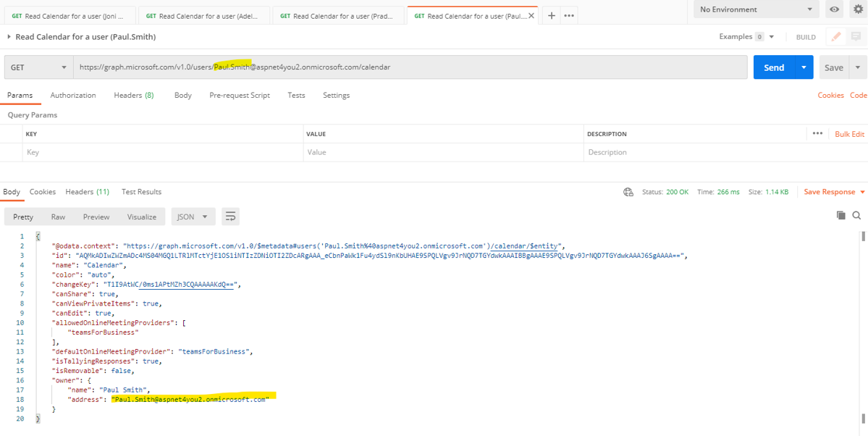Select the Pretty view
This screenshot has height=436, width=868.
(23, 217)
